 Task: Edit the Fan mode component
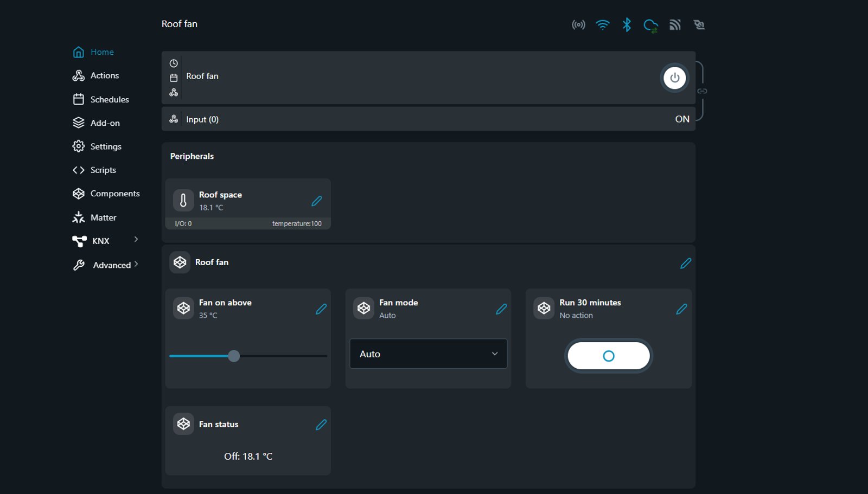501,309
